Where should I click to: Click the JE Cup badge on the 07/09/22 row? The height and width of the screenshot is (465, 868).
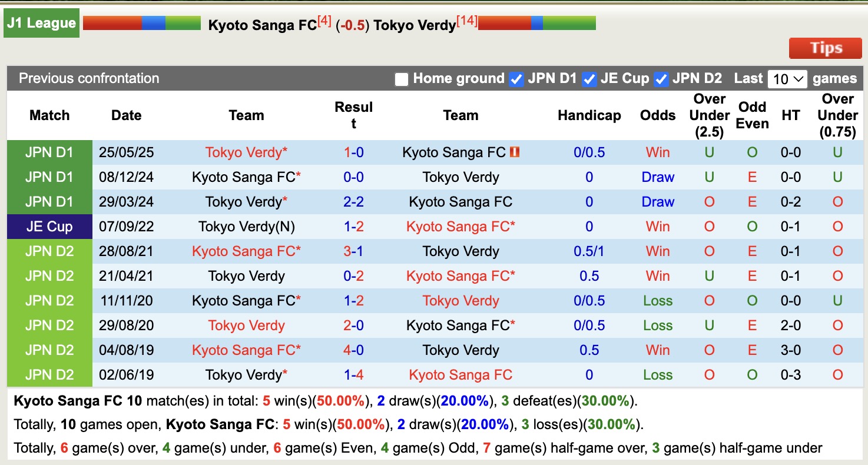tap(49, 226)
